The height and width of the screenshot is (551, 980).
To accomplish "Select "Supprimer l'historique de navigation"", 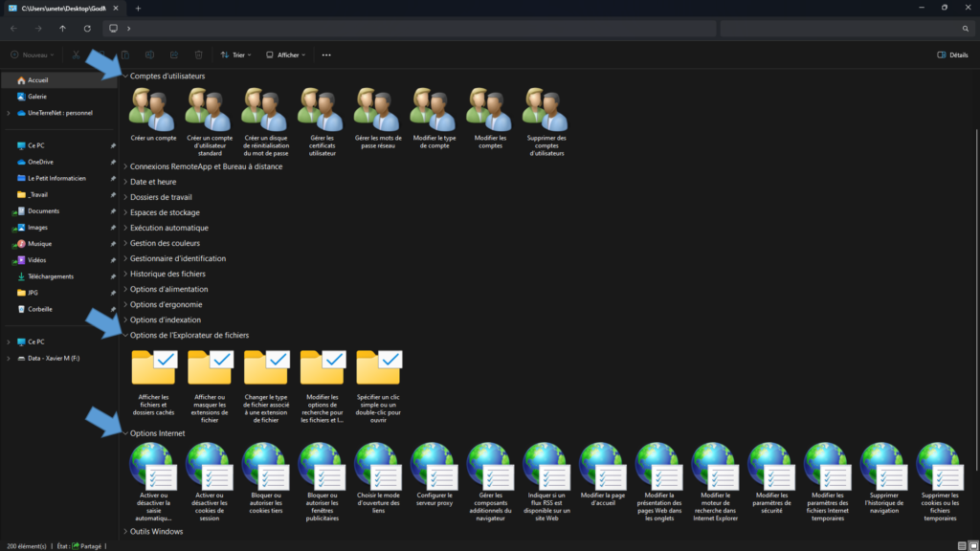I will click(883, 478).
